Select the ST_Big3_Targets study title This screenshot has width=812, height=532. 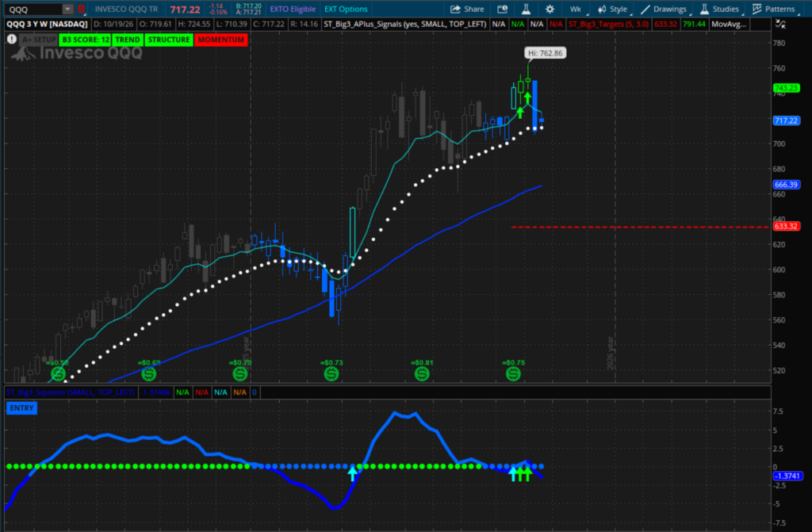[x=608, y=24]
